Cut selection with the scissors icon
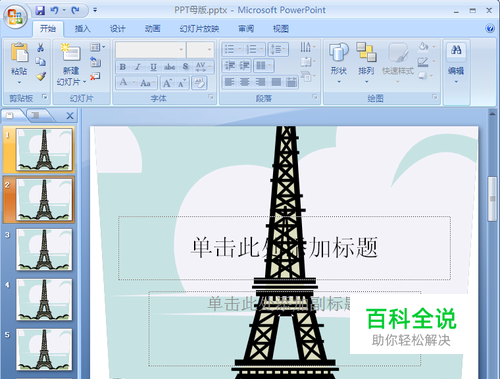 pos(41,48)
